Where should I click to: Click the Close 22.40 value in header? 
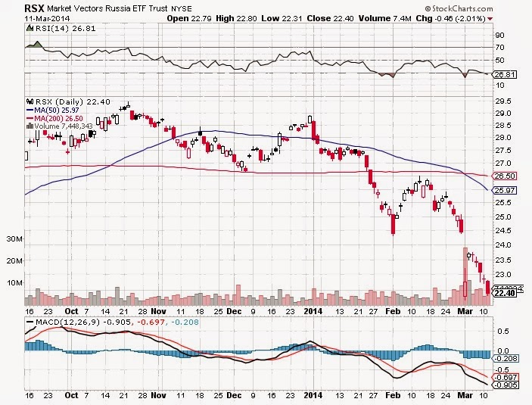(330, 18)
